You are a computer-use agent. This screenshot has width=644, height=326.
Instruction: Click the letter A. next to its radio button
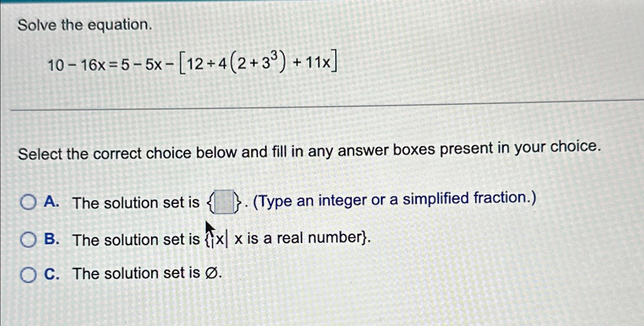(52, 203)
